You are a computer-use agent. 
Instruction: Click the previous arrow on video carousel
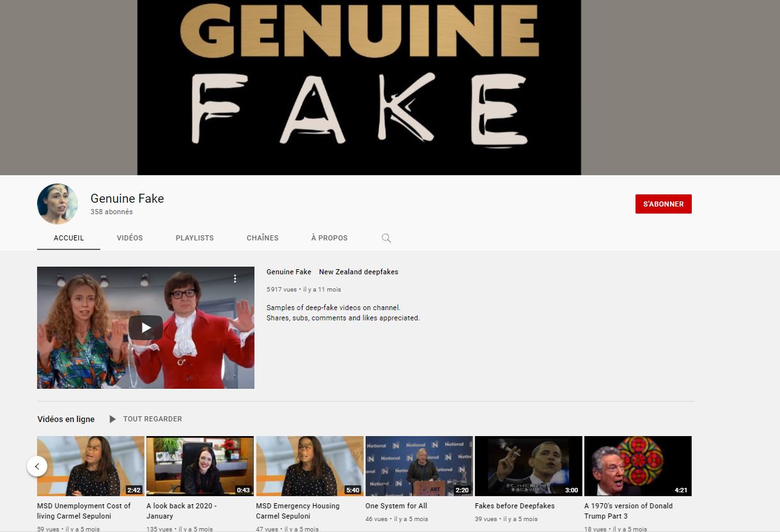tap(37, 466)
